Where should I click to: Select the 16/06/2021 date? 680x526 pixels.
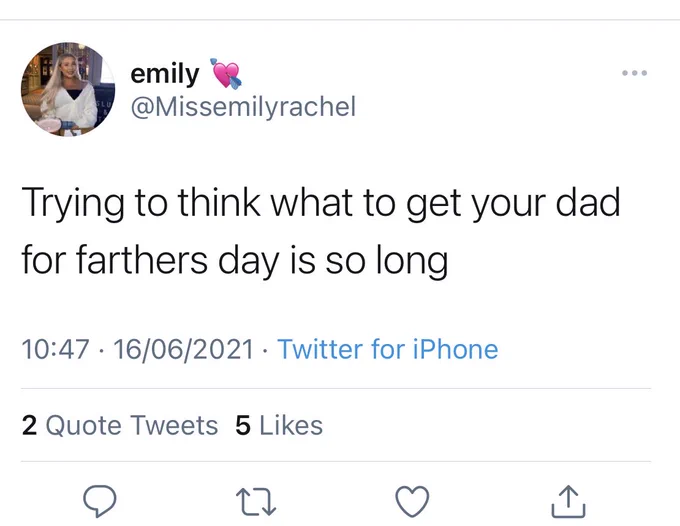click(183, 349)
